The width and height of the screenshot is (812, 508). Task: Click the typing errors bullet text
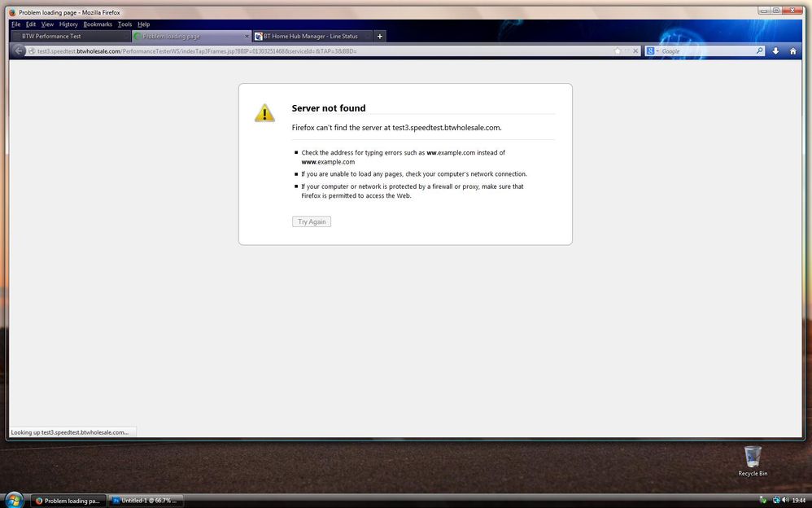tap(403, 157)
